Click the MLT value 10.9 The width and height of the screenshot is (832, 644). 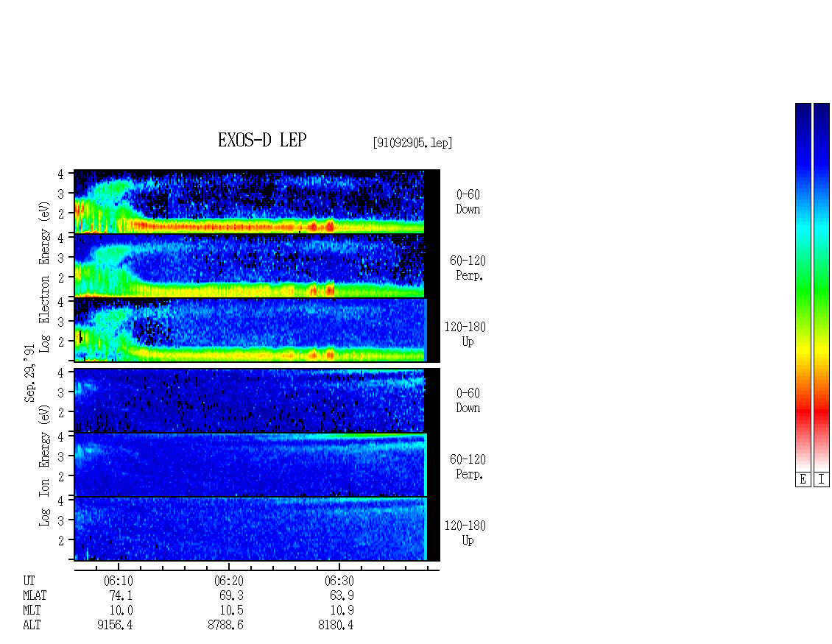342,611
